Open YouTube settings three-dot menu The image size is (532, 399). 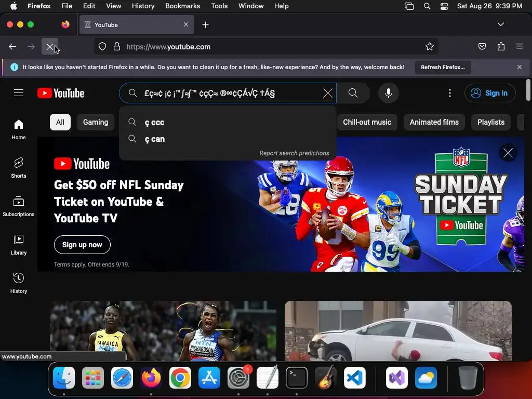[x=450, y=93]
